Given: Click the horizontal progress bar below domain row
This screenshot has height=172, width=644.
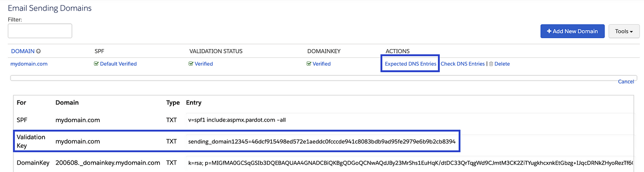Looking at the screenshot, I should 323,78.
